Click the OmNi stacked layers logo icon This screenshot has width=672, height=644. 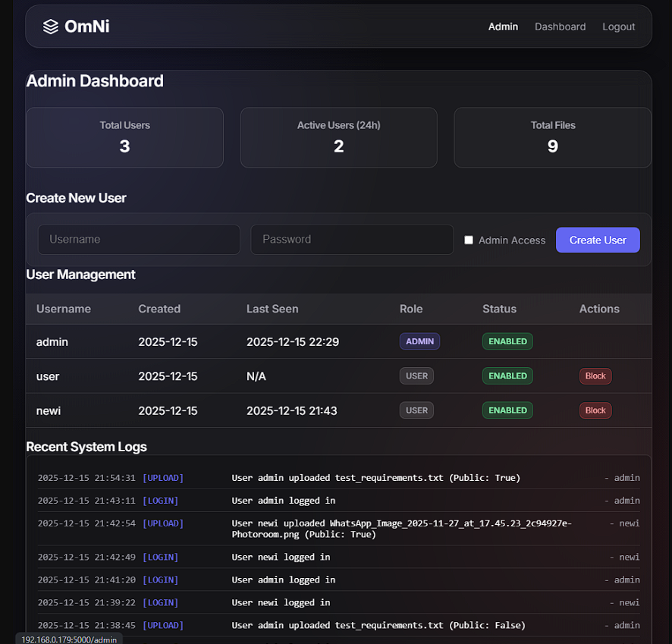point(50,27)
